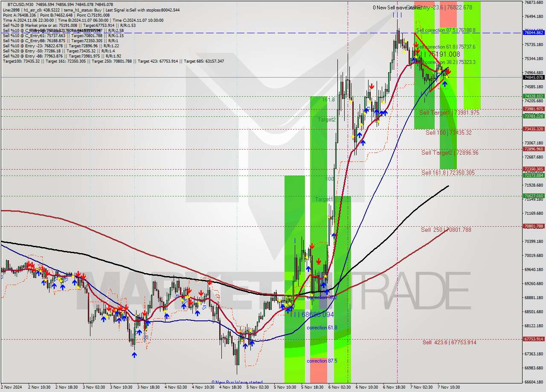Screen dimensions: 546x392
Task: Click the blue '68686.094' price label
Action: click(x=318, y=314)
